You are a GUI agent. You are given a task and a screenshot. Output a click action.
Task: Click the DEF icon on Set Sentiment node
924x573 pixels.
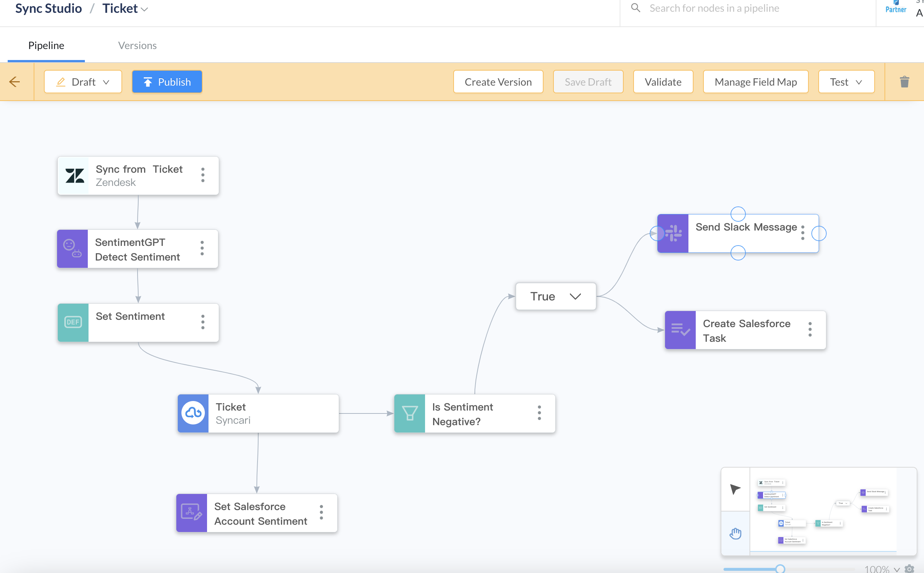[x=73, y=322]
